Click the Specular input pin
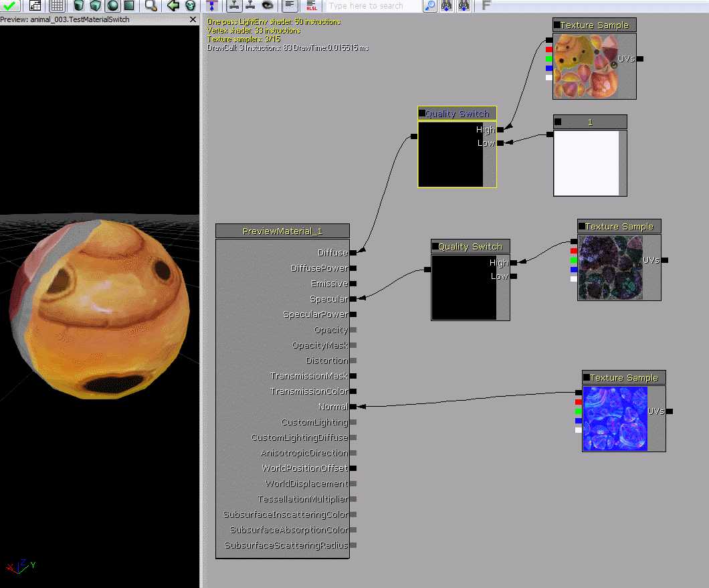 click(x=353, y=299)
